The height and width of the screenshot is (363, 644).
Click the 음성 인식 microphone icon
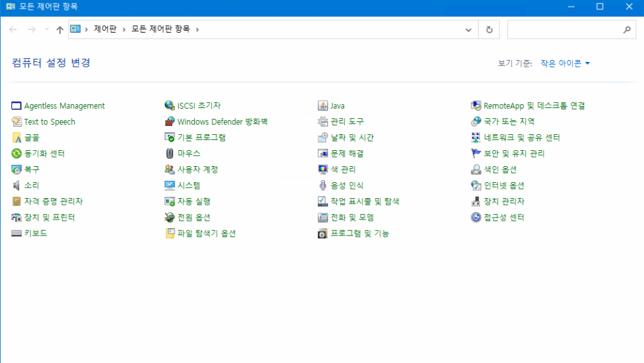(x=323, y=186)
